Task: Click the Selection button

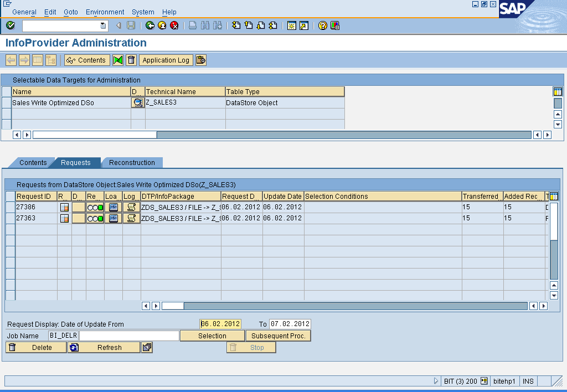Action: pos(212,336)
